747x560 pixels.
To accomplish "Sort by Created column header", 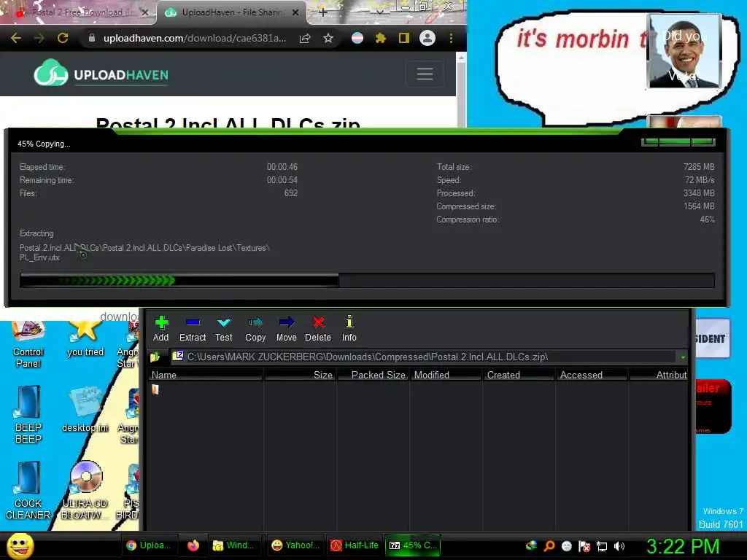I will pyautogui.click(x=519, y=376).
